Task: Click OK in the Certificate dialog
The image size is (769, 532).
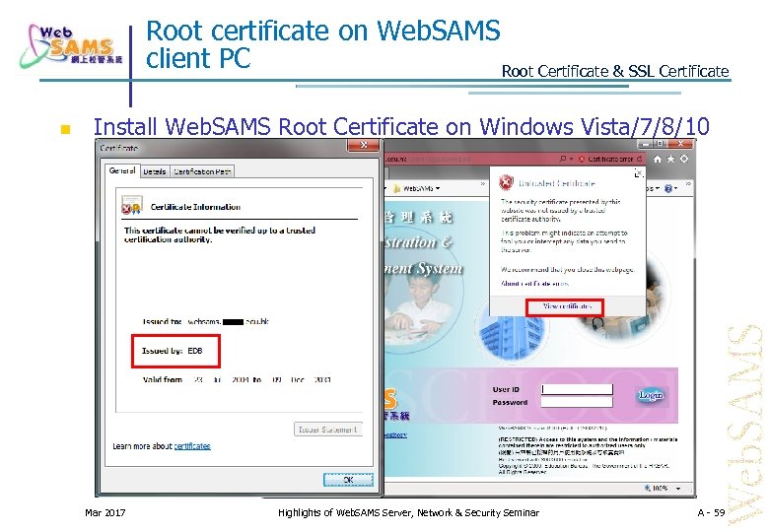Action: coord(348,480)
